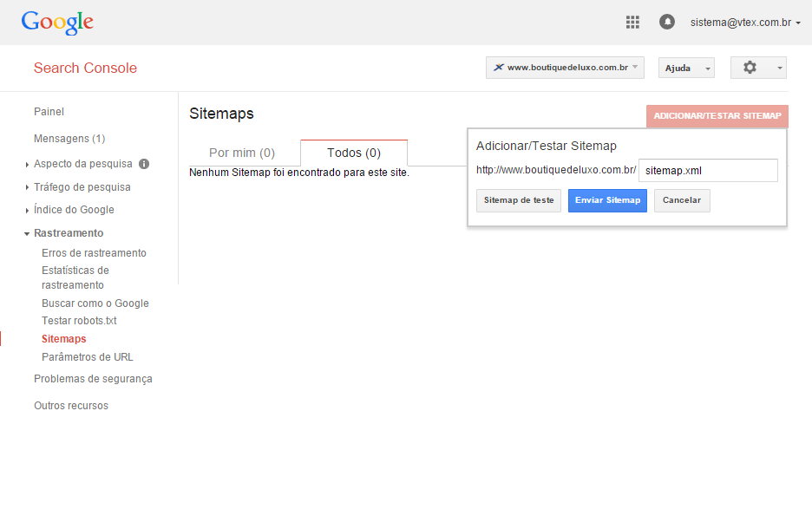This screenshot has height=509, width=812.
Task: Go to Testar robots.txt page
Action: 79,321
